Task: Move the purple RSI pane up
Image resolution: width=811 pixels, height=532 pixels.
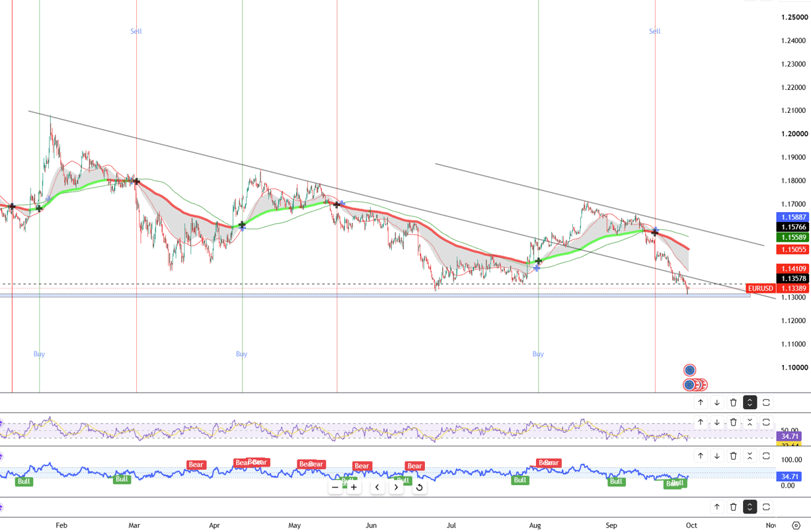Action: click(701, 422)
